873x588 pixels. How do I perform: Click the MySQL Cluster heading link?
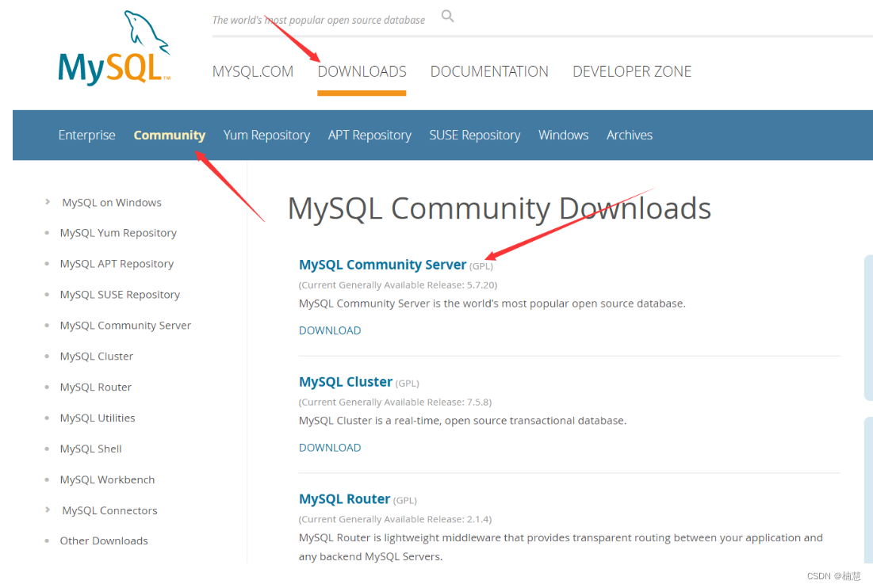pos(346,382)
